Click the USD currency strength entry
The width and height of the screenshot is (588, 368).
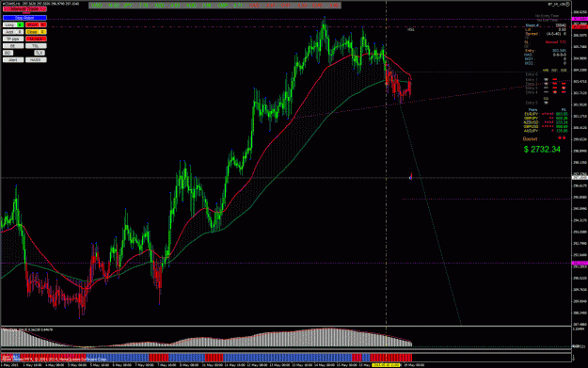(x=105, y=6)
